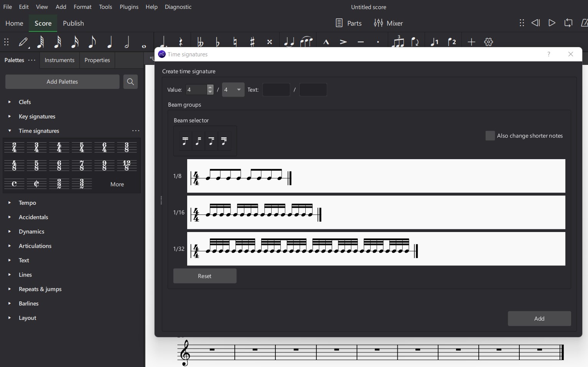Activate note input mode with the pencil icon

pyautogui.click(x=23, y=42)
